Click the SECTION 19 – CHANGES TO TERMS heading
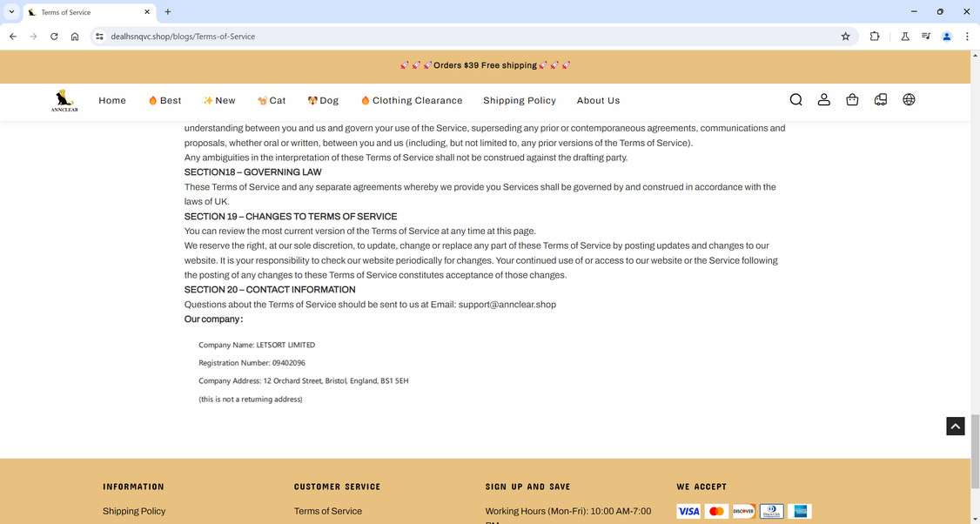The image size is (980, 524). 291,217
